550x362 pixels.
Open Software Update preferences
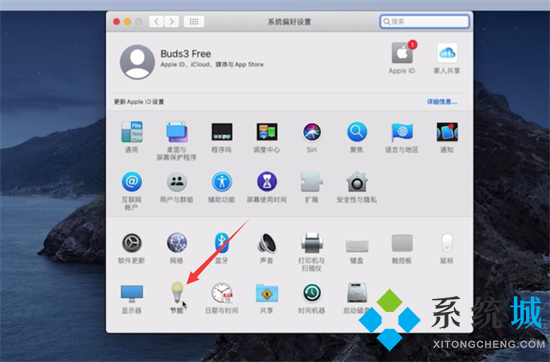point(132,243)
